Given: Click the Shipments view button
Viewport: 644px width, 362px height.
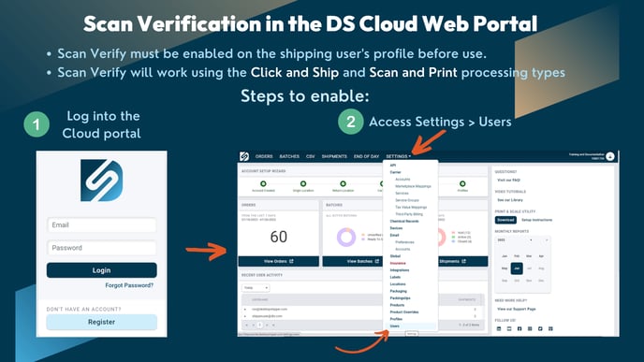Looking at the screenshot, I should tap(463, 261).
